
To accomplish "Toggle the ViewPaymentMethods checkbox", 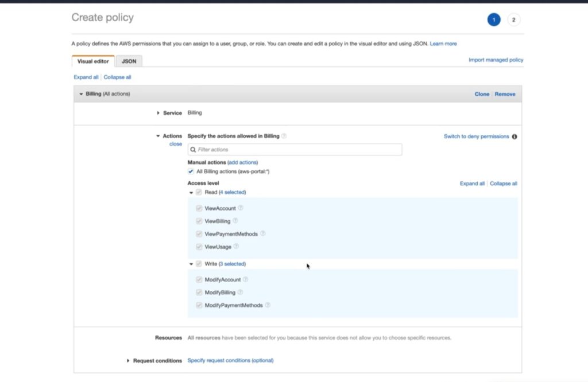I will (x=199, y=234).
